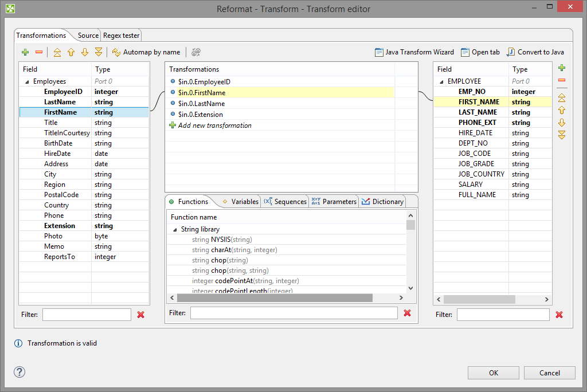This screenshot has height=392, width=587.
Task: Collapse the EMPLOYEE output tree node
Action: click(x=441, y=81)
